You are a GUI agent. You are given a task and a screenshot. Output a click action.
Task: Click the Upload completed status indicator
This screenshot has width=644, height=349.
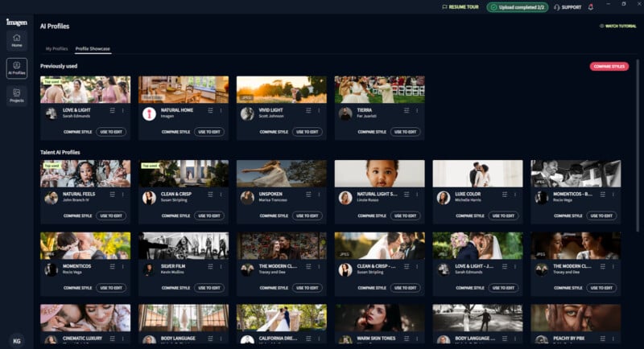(x=517, y=7)
